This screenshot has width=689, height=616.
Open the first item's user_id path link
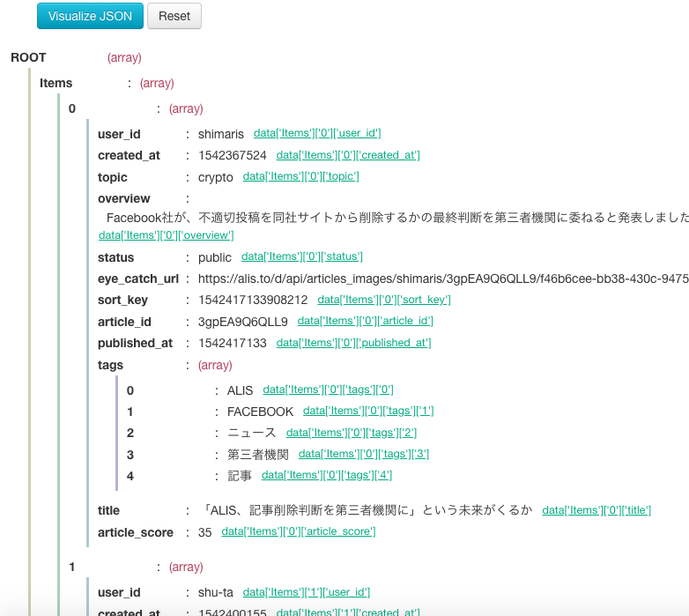coord(316,134)
